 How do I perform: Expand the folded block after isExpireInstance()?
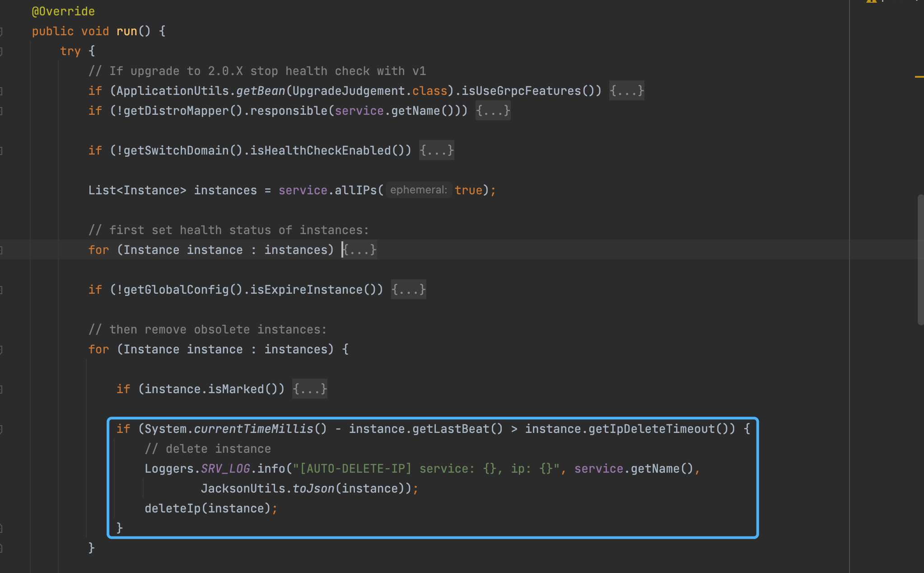coord(408,290)
